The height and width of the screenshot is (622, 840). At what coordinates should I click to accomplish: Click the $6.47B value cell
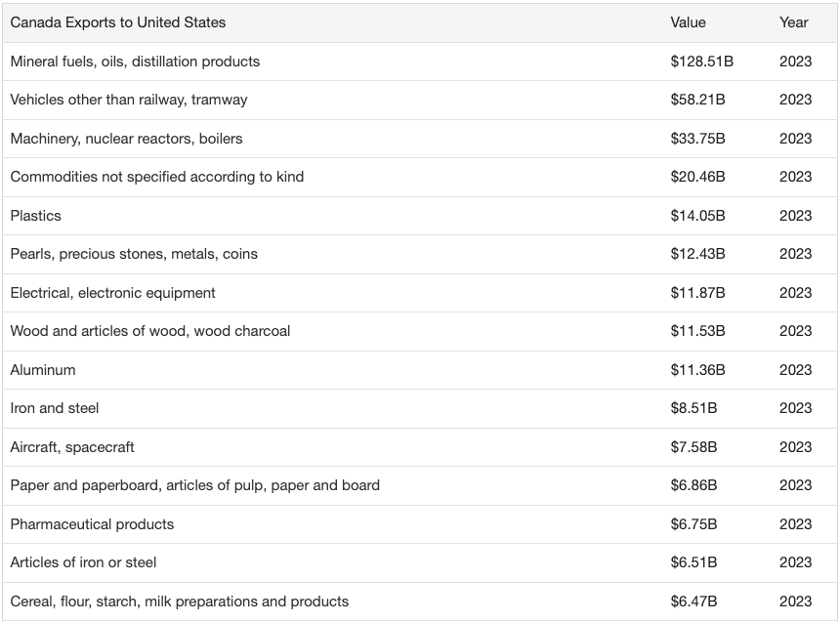point(693,601)
